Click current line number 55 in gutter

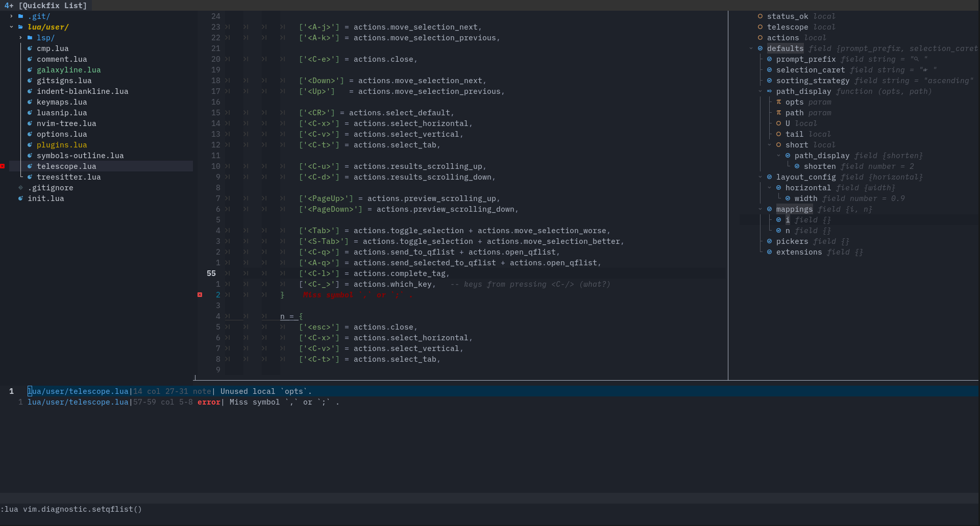coord(211,273)
